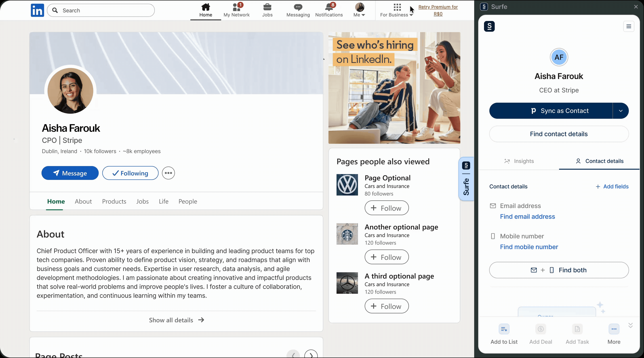Screen dimensions: 644x358
Task: Open the Home nav icon
Action: click(206, 10)
